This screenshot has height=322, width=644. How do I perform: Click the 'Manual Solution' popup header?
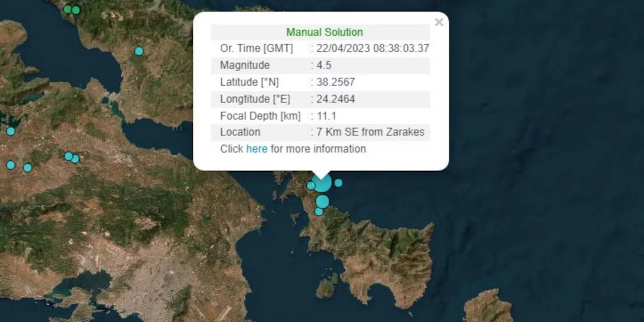(324, 32)
